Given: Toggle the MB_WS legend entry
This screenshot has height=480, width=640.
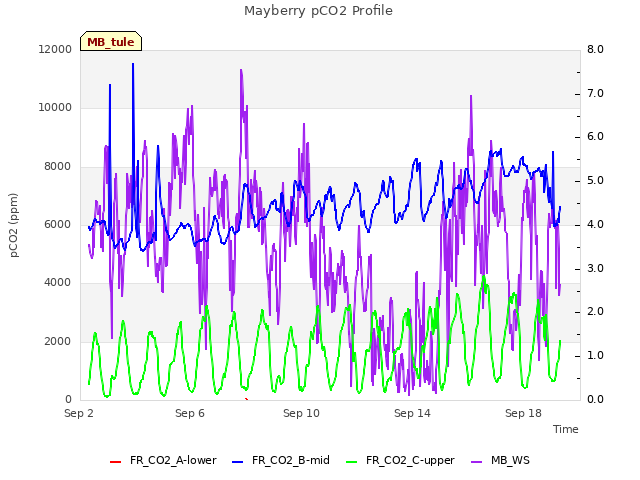Looking at the screenshot, I should click(x=500, y=460).
